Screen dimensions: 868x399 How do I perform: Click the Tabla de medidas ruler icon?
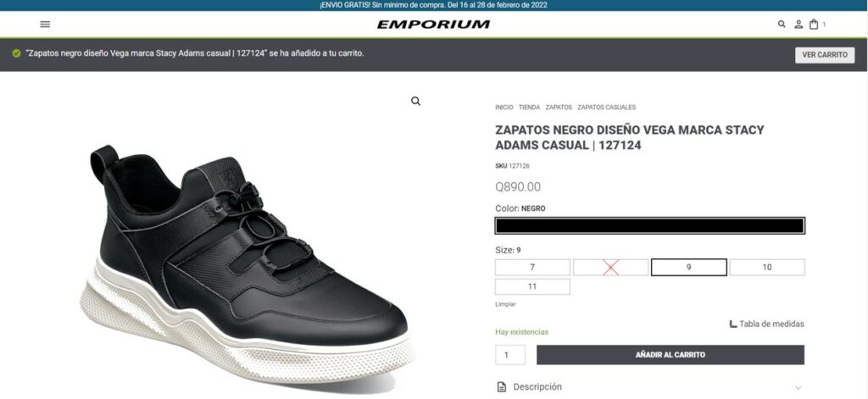point(733,324)
